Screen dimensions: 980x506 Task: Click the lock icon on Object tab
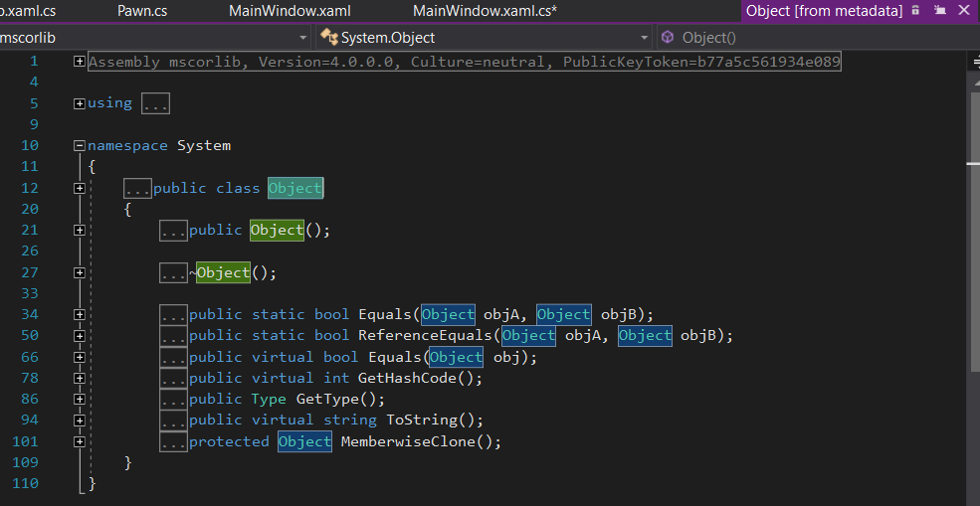[x=914, y=11]
